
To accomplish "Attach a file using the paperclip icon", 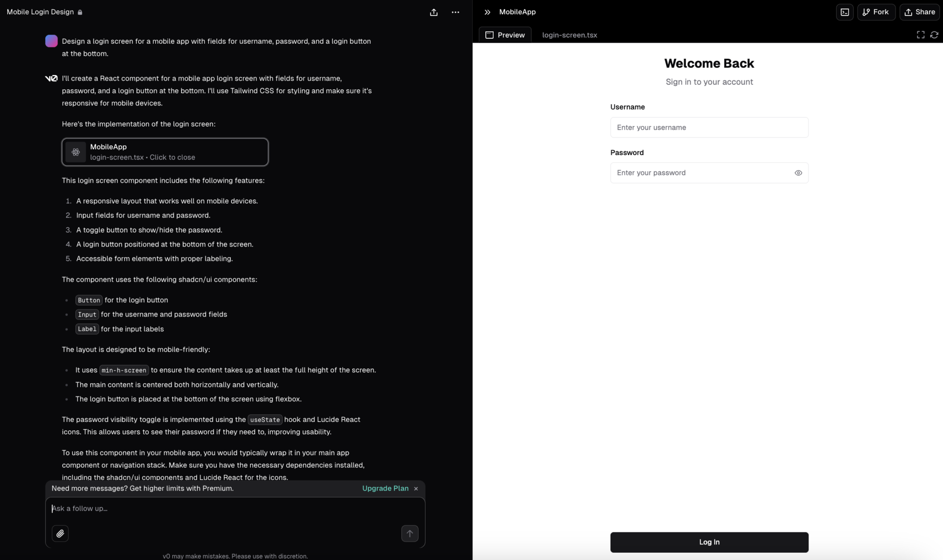I will click(x=60, y=533).
